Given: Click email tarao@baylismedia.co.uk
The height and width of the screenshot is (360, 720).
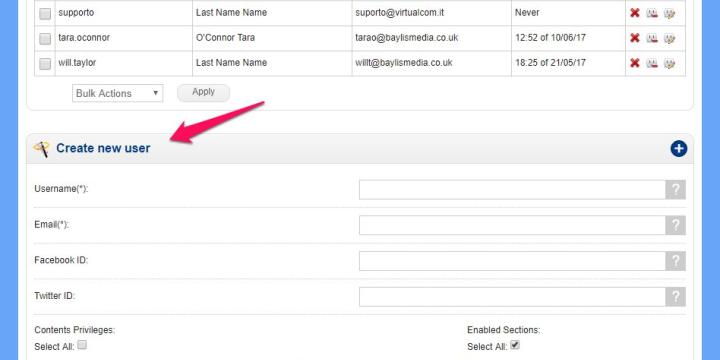Looking at the screenshot, I should pos(407,38).
